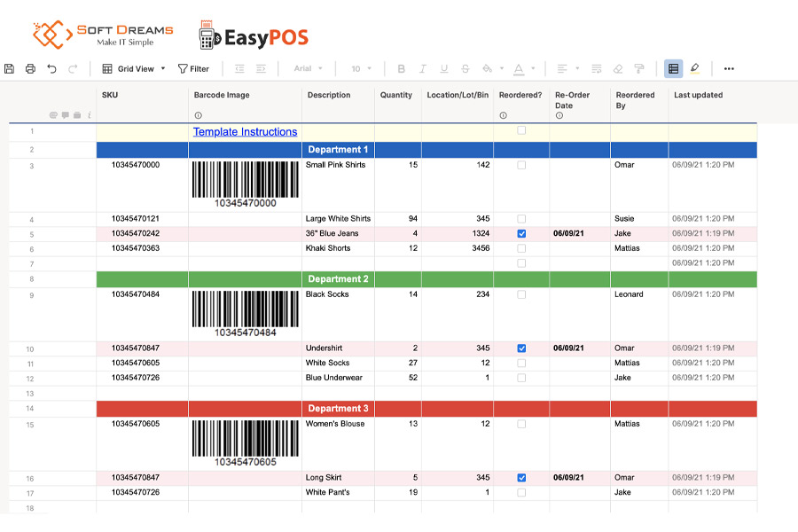
Task: Click the highlighter pen icon
Action: click(x=697, y=68)
